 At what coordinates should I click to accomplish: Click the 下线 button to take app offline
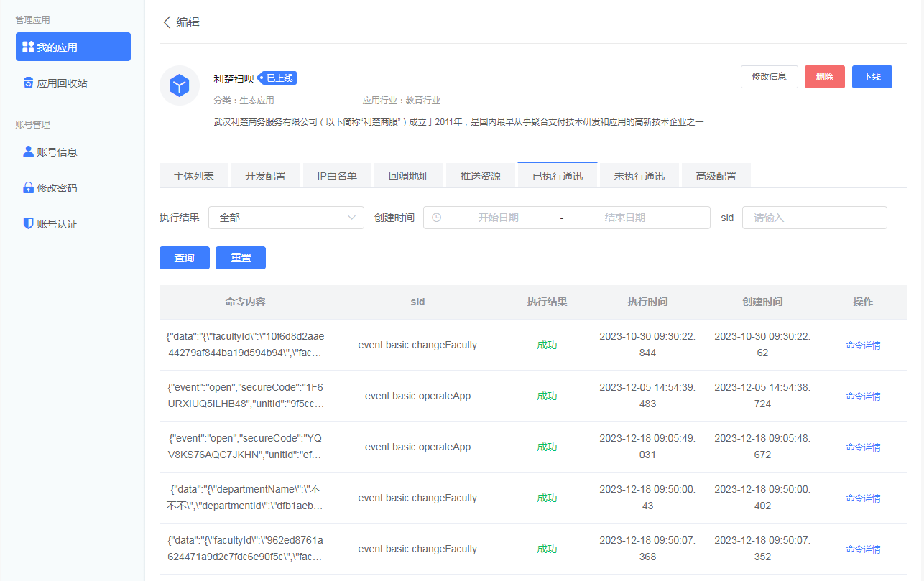[x=872, y=77]
